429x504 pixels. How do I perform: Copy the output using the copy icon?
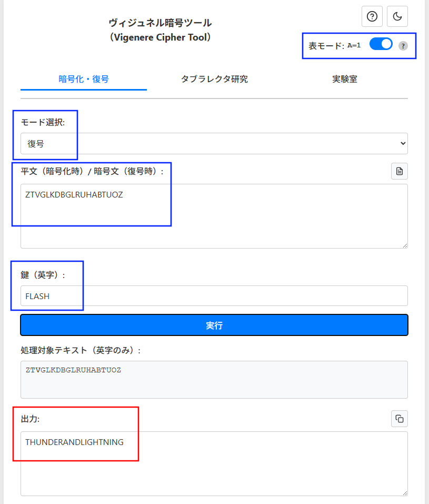(399, 419)
